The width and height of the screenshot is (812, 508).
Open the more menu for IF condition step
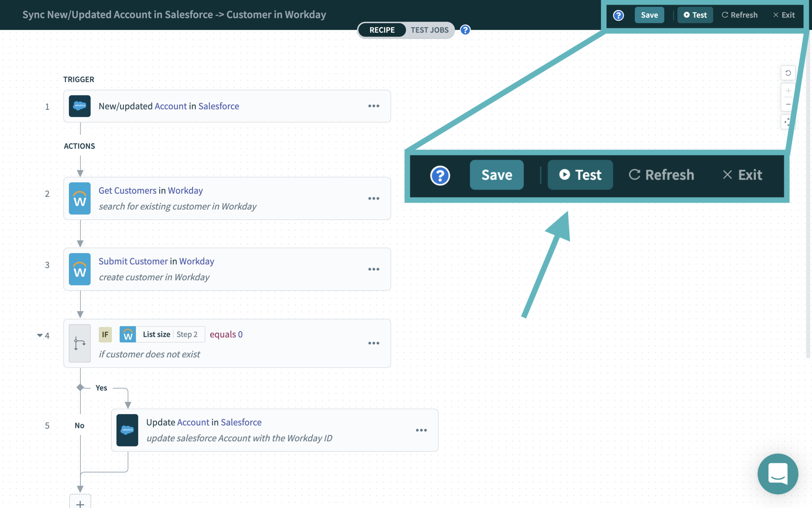(373, 343)
